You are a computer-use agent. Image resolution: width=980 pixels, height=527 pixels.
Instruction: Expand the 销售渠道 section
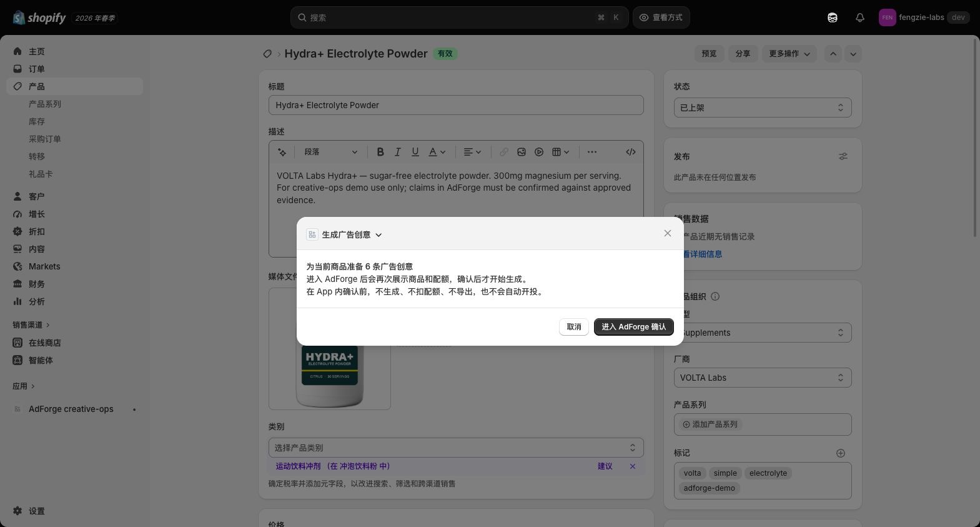pos(31,325)
